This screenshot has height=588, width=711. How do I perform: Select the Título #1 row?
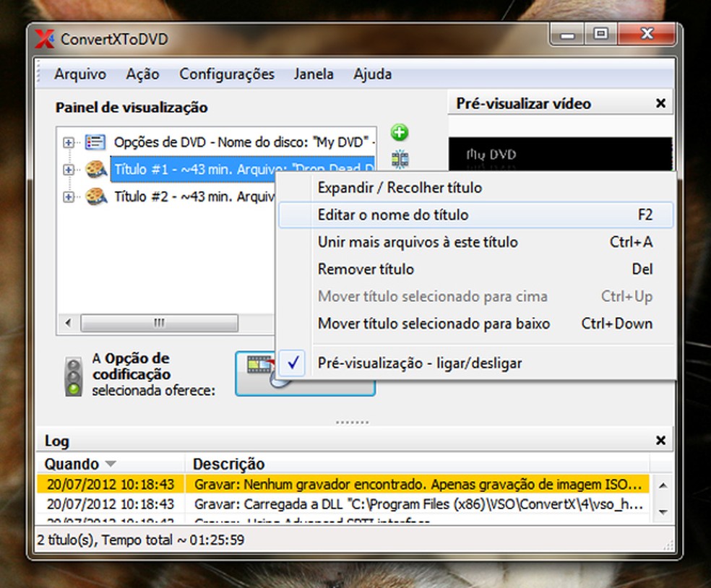[x=243, y=170]
